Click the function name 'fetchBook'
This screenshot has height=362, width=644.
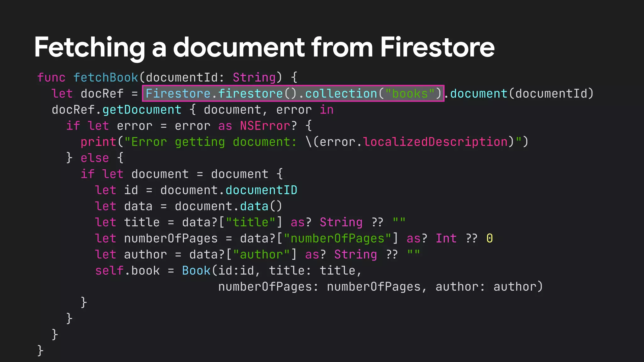tap(106, 77)
